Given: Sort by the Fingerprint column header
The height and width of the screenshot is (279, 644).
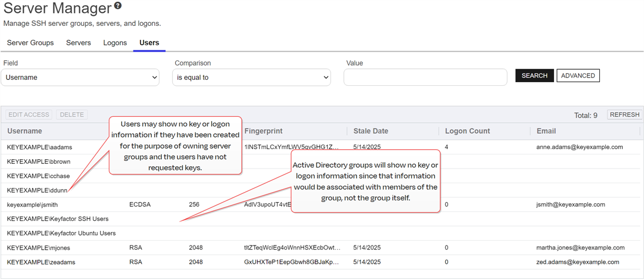Looking at the screenshot, I should tap(263, 131).
